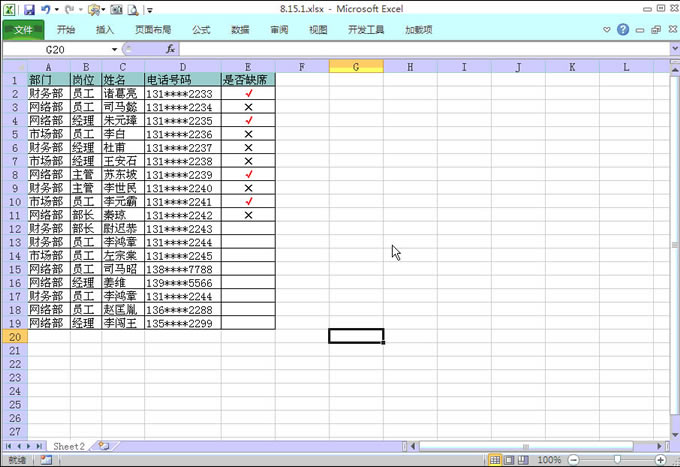Open the Customize Quick Access Toolbar dropdown

coord(150,10)
